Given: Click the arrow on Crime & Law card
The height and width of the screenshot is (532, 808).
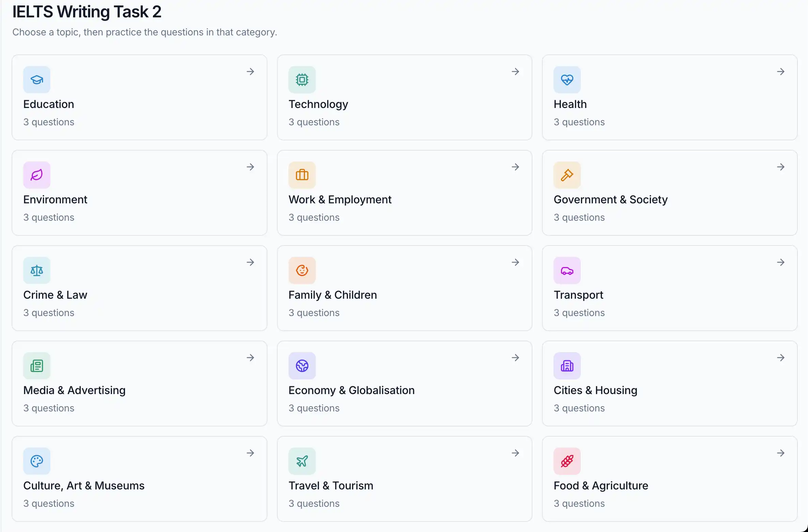Looking at the screenshot, I should 250,262.
